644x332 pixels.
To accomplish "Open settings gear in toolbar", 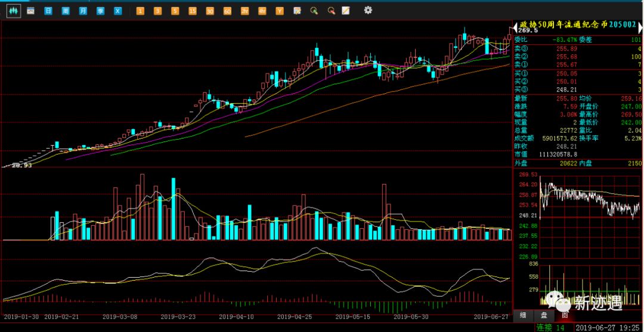I will point(368,10).
